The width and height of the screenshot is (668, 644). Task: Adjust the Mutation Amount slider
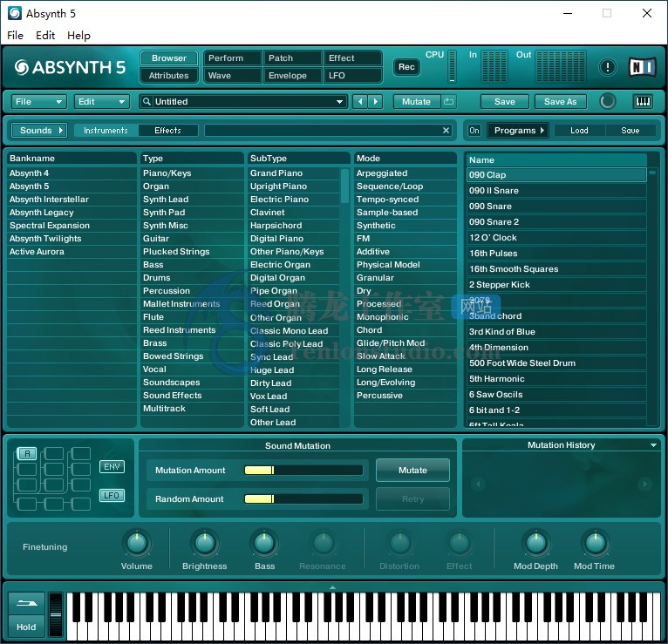[x=303, y=471]
